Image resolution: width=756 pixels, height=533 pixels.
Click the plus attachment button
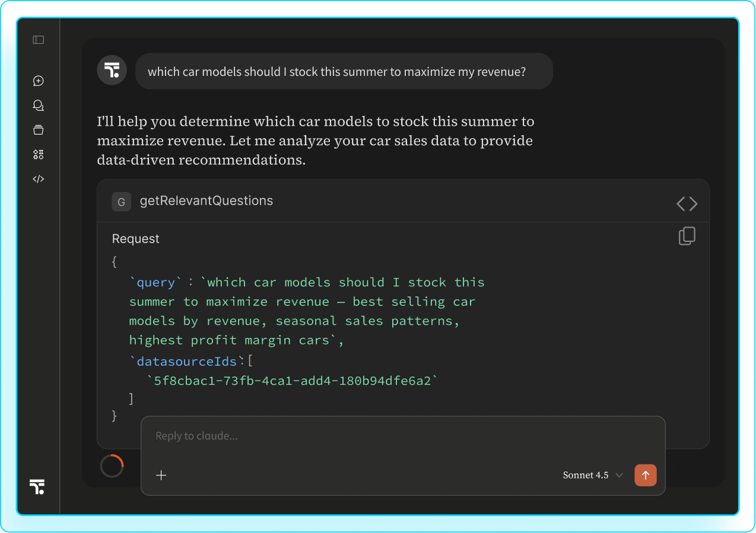[x=161, y=475]
